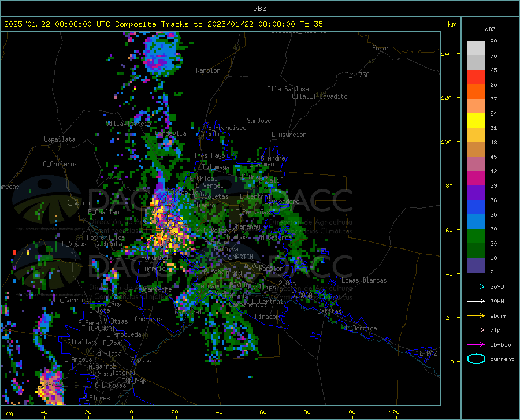Click the 'L_Vegas' map label
This screenshot has height=420, width=520.
pos(74,244)
